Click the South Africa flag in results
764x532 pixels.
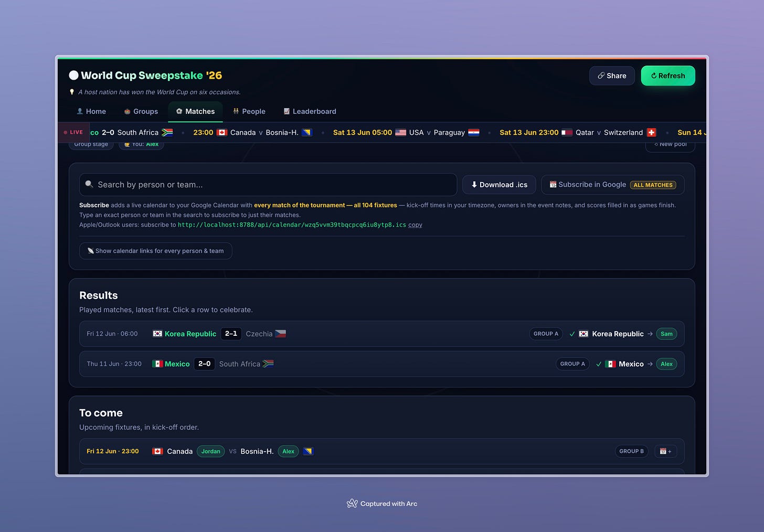pos(268,364)
